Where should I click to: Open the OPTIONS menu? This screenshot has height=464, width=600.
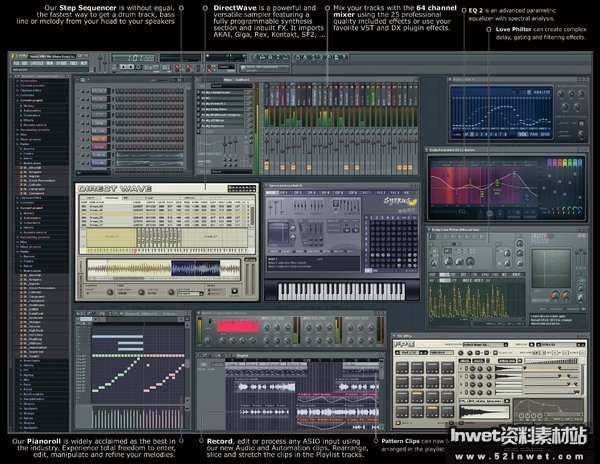[61, 63]
